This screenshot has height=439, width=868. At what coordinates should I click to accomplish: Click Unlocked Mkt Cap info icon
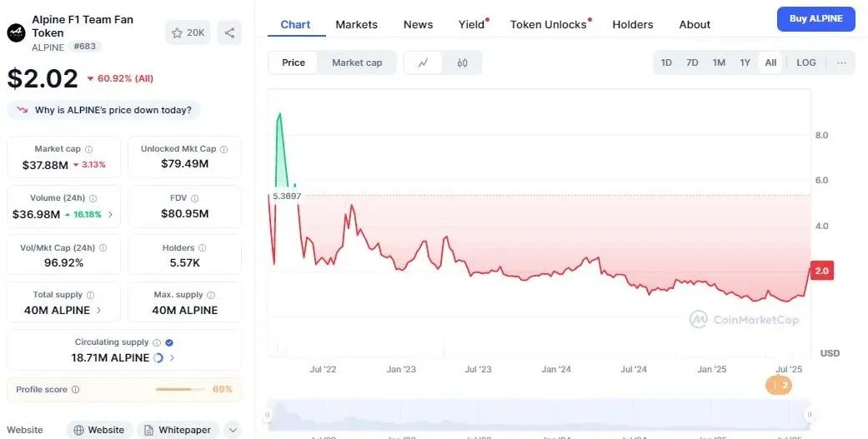223,149
